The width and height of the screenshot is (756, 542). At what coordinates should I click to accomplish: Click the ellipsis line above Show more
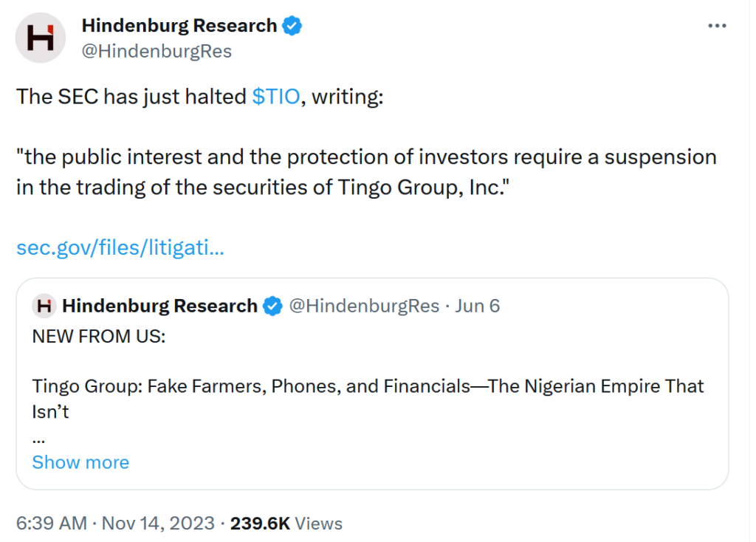click(38, 437)
